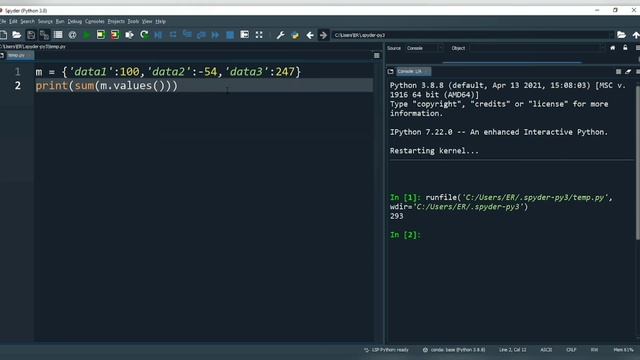Click the ASCII encoding status

click(x=546, y=350)
